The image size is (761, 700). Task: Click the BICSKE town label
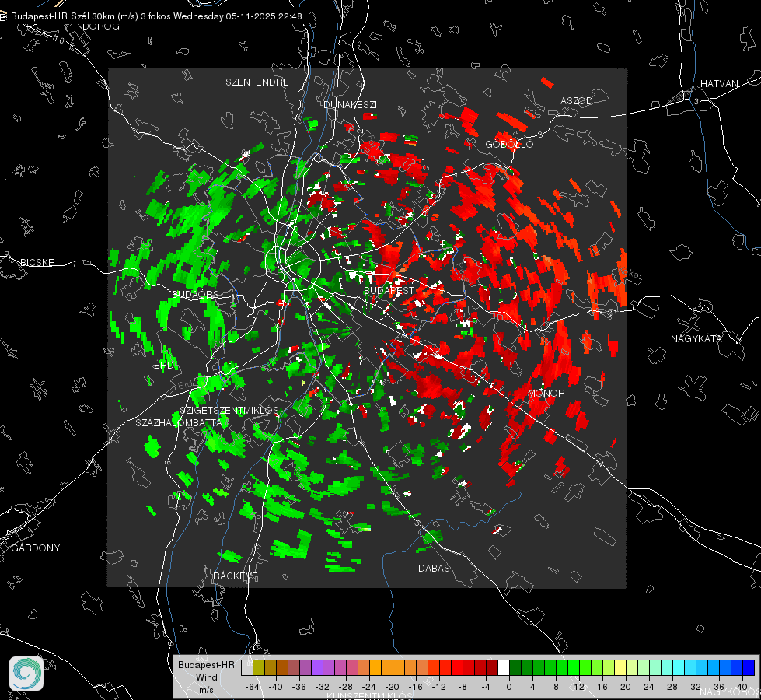[x=37, y=263]
